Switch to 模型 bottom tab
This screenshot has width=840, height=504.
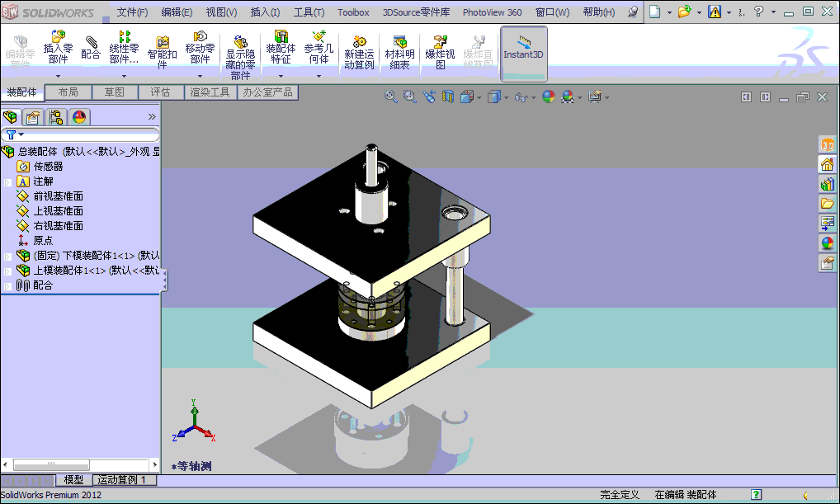(73, 480)
